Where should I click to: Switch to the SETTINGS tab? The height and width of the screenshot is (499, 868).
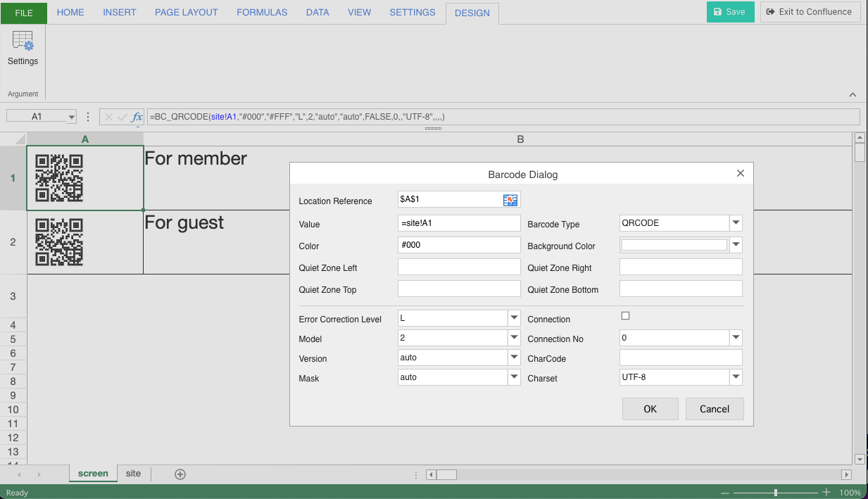pyautogui.click(x=413, y=13)
